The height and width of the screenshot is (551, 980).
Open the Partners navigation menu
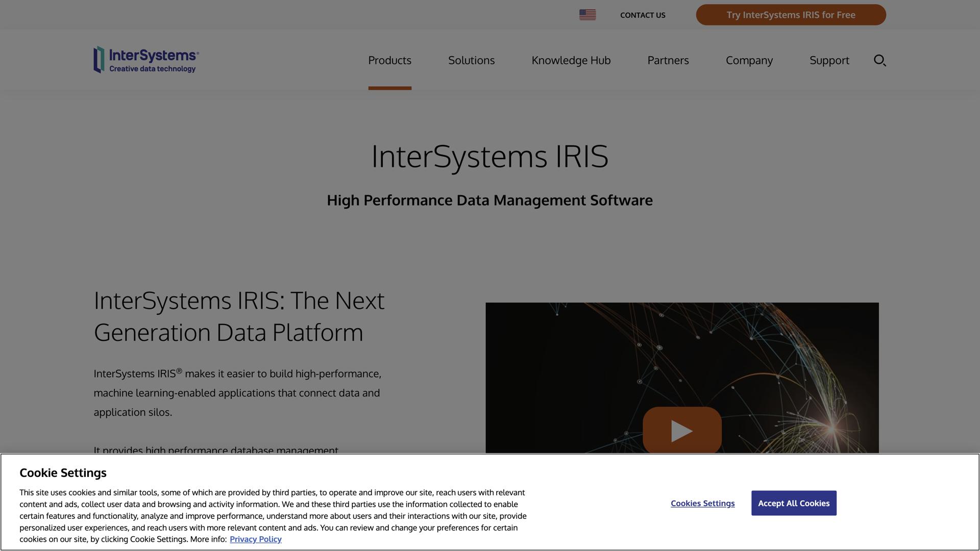(668, 60)
